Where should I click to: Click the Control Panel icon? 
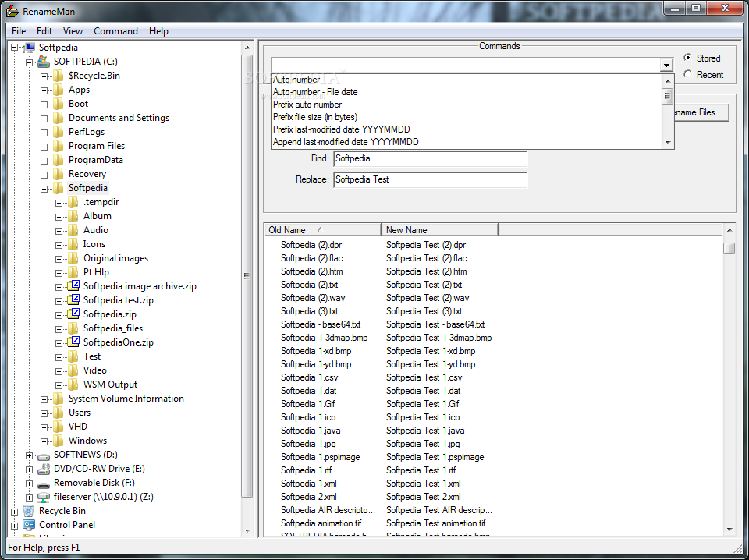click(x=29, y=525)
